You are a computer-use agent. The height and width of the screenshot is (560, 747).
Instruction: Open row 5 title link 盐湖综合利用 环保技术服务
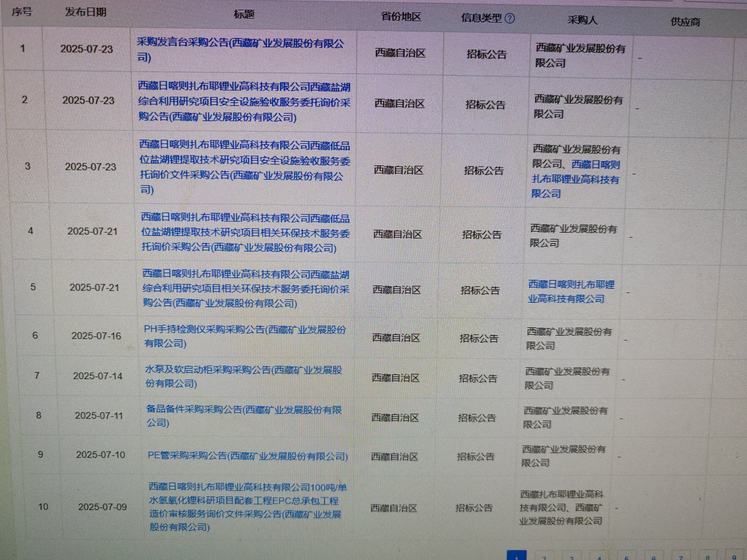[x=246, y=288]
